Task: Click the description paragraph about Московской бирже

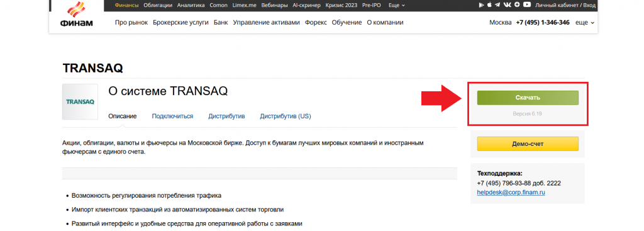Action: (243, 147)
